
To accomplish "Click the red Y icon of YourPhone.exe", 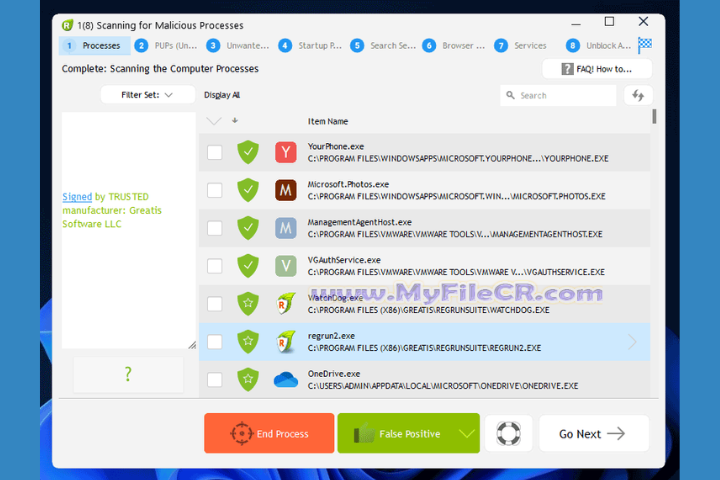I will [286, 152].
